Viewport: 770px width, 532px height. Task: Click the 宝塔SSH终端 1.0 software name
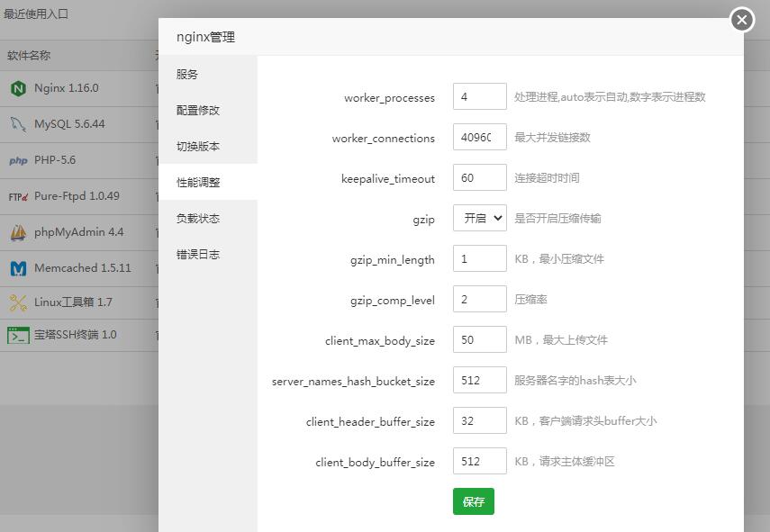(x=75, y=335)
